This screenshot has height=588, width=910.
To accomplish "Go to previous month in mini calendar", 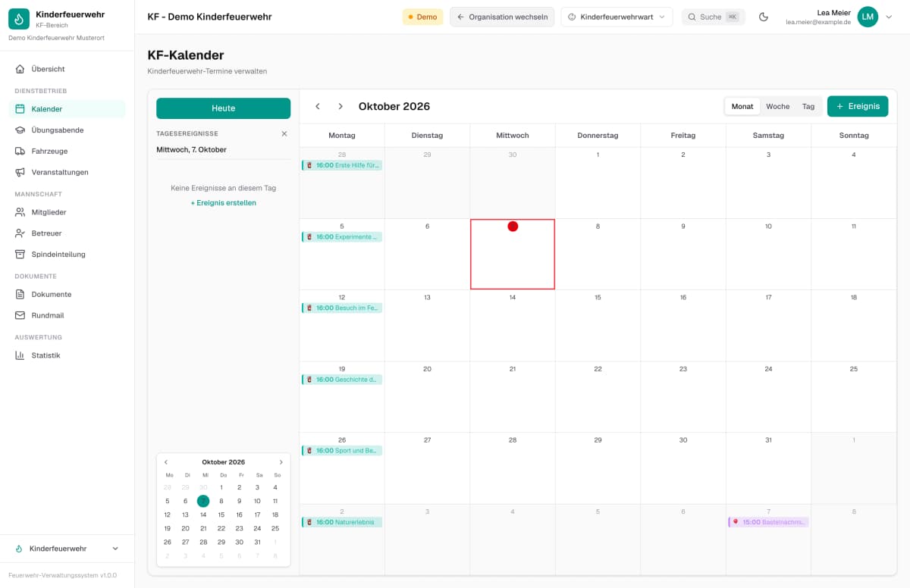I will click(166, 462).
